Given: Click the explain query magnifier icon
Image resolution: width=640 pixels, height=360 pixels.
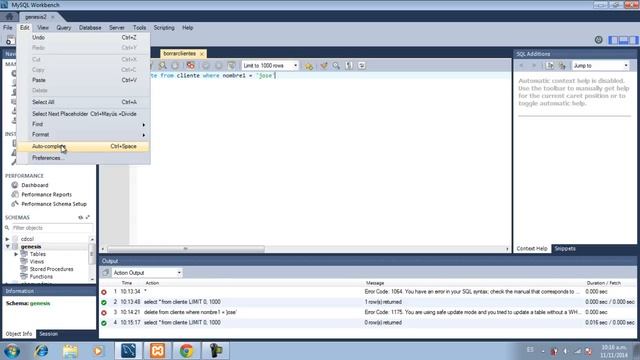Looking at the screenshot, I should (x=162, y=65).
